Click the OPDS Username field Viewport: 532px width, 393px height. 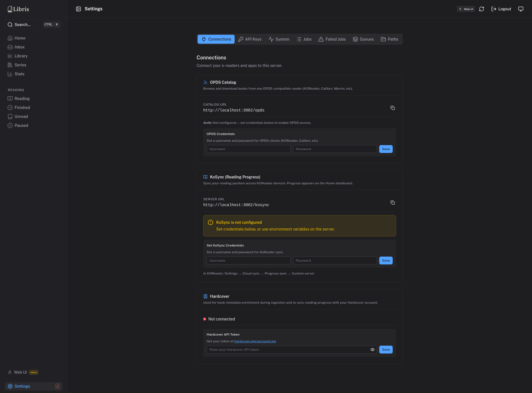(x=249, y=149)
